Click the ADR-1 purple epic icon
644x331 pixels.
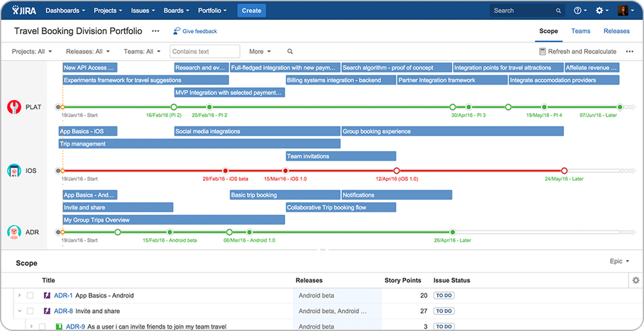(x=47, y=296)
